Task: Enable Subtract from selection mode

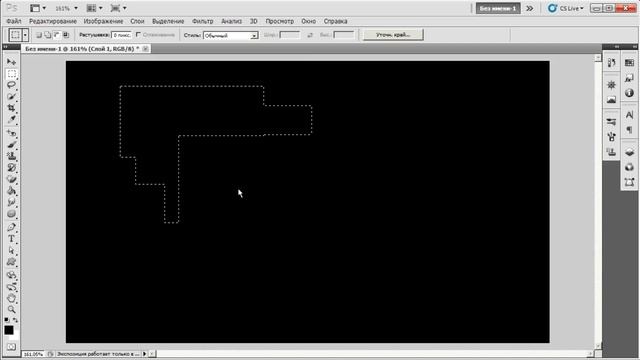Action: tap(57, 35)
